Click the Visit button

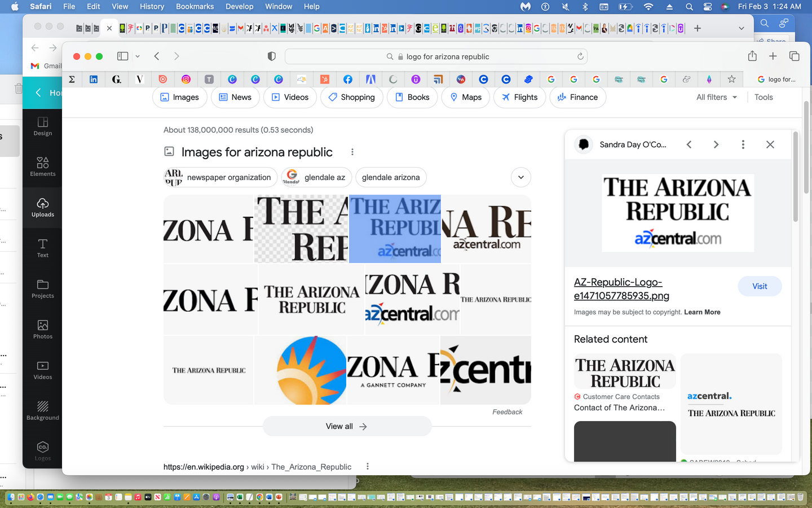759,286
